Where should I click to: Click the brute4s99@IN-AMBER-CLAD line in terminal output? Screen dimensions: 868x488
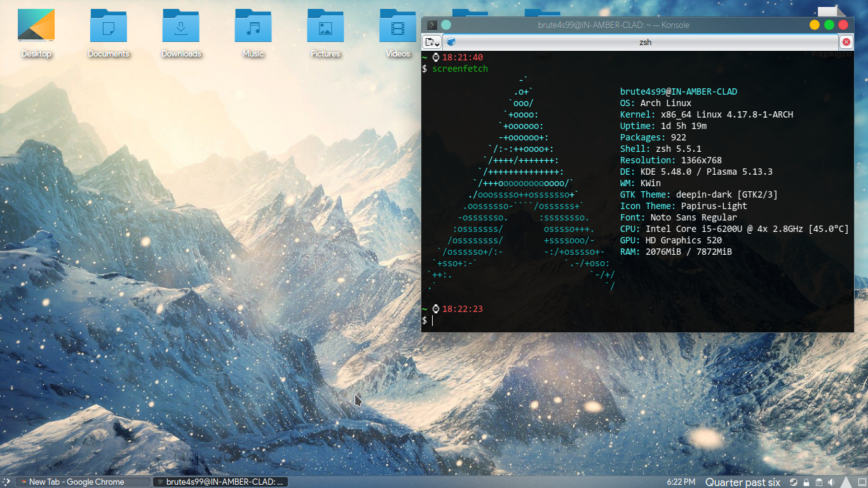coord(679,91)
